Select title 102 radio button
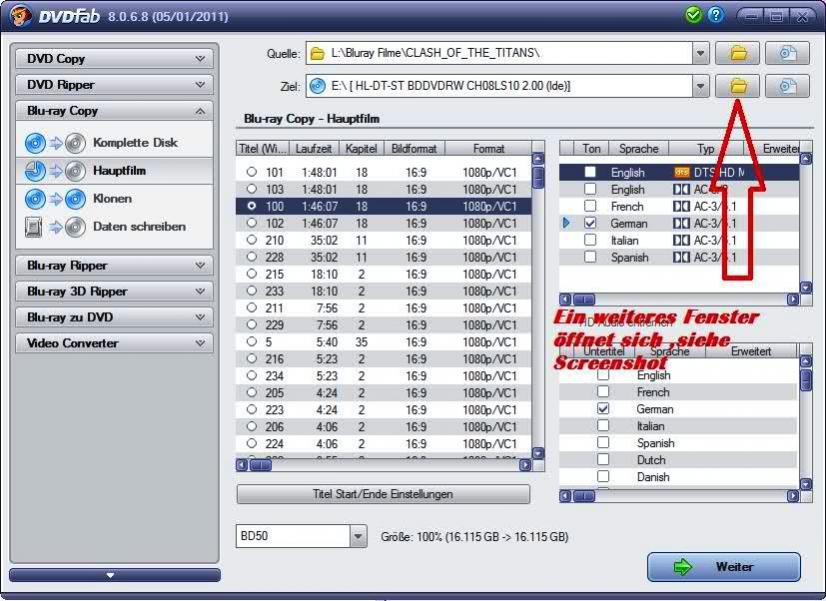The width and height of the screenshot is (826, 601). click(252, 223)
